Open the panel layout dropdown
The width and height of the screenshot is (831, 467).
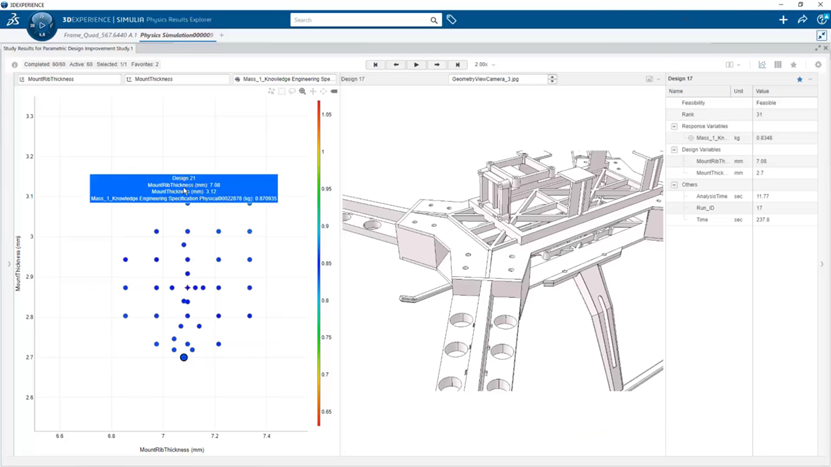[x=733, y=65]
